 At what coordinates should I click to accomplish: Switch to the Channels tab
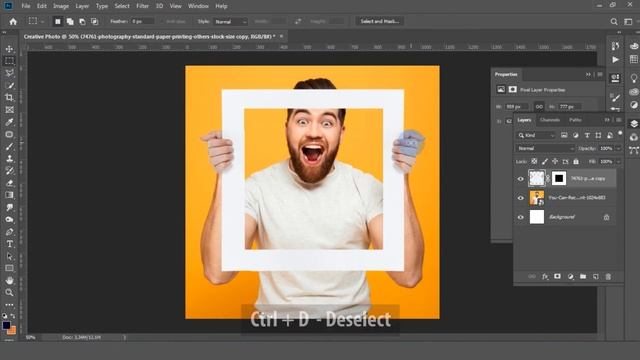pyautogui.click(x=550, y=120)
